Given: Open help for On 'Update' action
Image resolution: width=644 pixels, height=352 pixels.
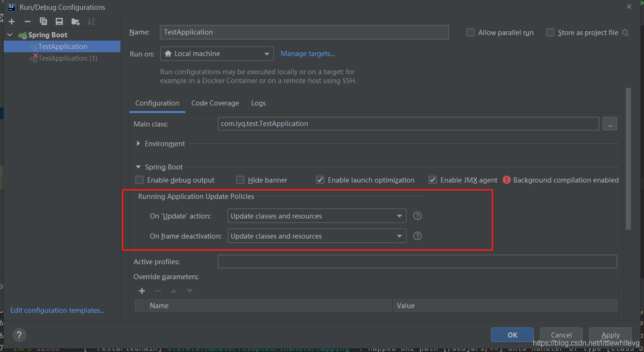Looking at the screenshot, I should coord(418,216).
